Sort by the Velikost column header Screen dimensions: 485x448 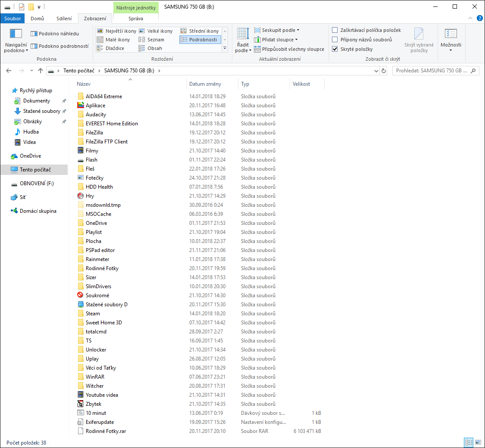click(x=307, y=84)
